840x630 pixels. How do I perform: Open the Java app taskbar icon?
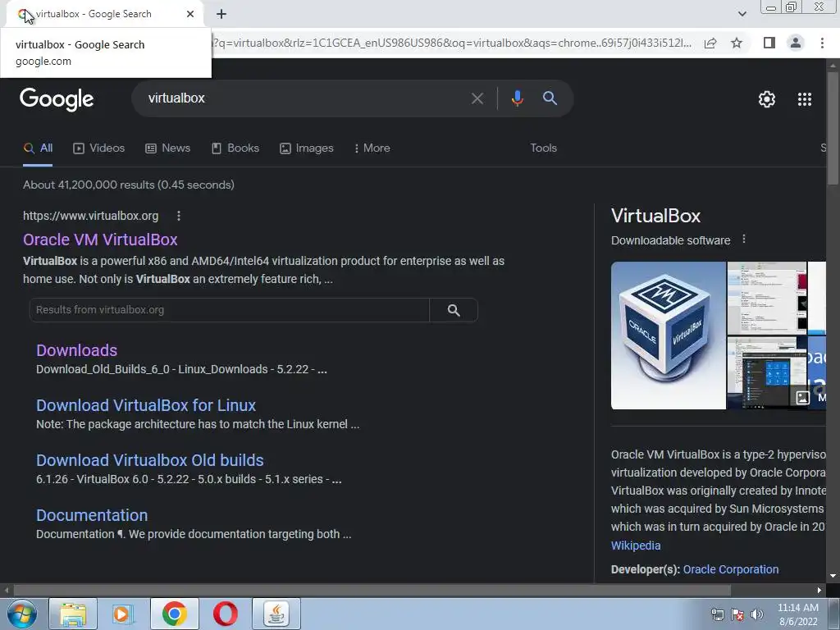tap(276, 614)
